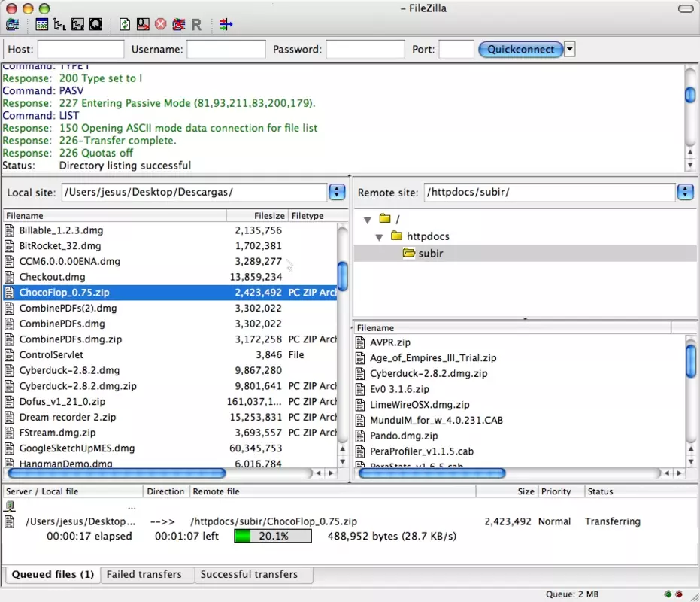
Task: Collapse the httpdocs folder in remote tree
Action: pos(379,237)
